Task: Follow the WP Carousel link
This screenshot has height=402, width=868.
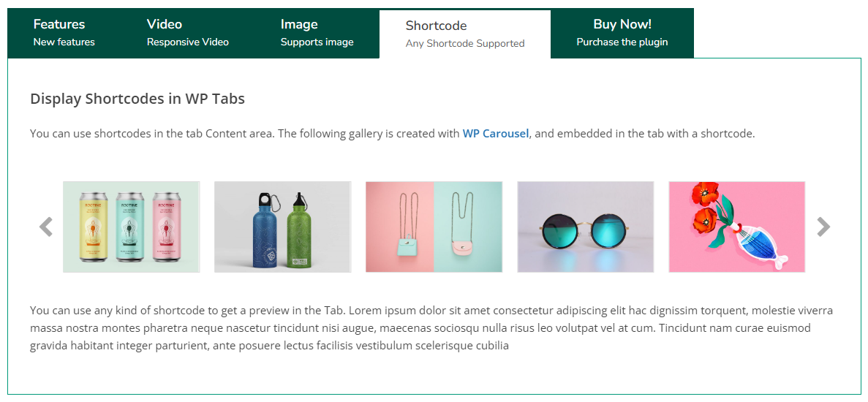Action: tap(495, 134)
